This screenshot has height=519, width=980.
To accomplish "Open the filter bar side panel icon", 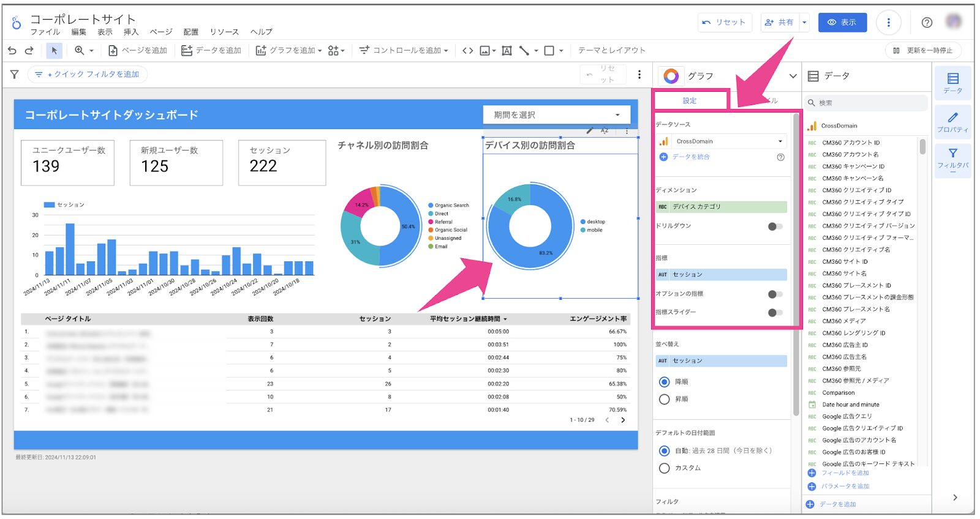I will point(952,160).
